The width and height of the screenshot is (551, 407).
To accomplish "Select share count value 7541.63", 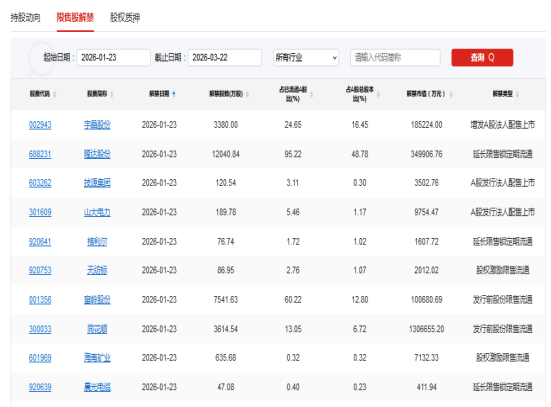I will coord(226,300).
